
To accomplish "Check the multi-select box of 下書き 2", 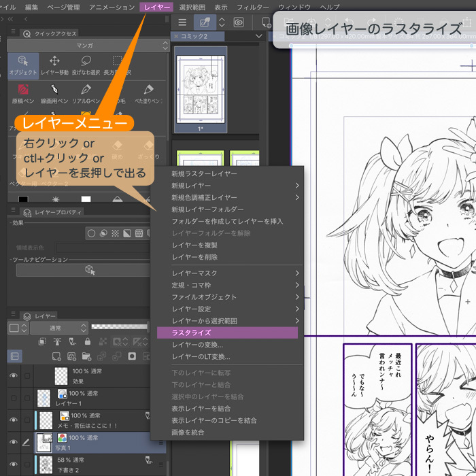I will point(27,464).
